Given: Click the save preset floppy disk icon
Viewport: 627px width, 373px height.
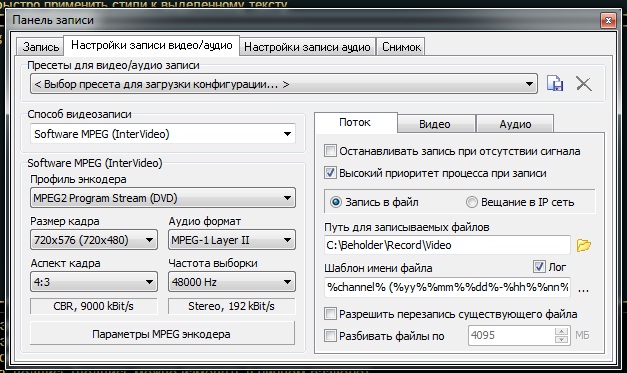Looking at the screenshot, I should tap(555, 84).
